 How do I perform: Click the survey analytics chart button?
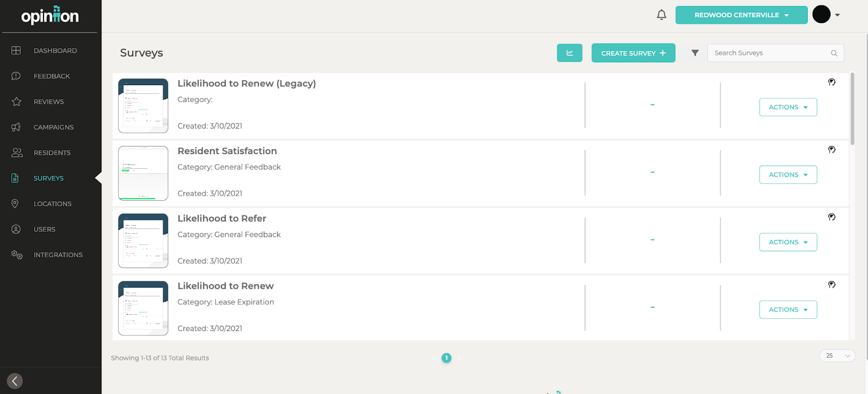pyautogui.click(x=570, y=53)
